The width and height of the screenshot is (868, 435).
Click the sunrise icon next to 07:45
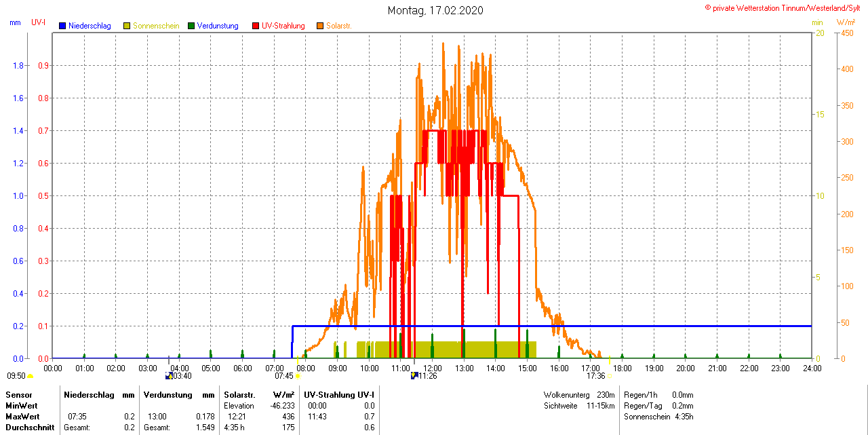click(297, 376)
